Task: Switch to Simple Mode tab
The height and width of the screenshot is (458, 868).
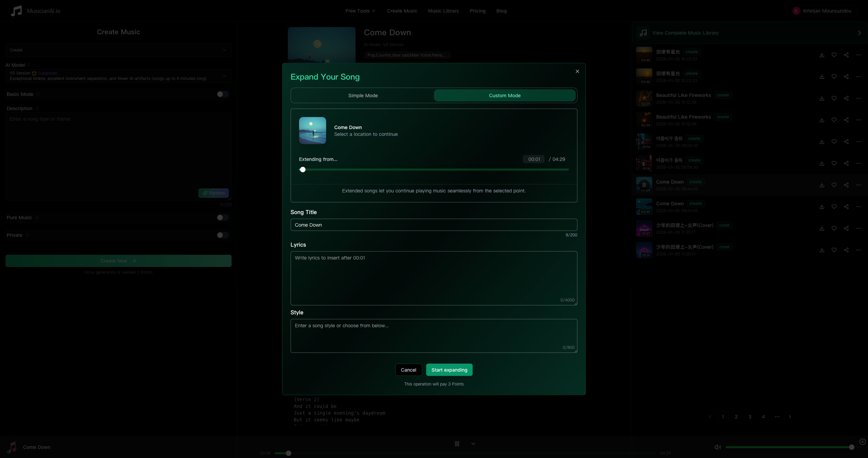Action: tap(362, 96)
